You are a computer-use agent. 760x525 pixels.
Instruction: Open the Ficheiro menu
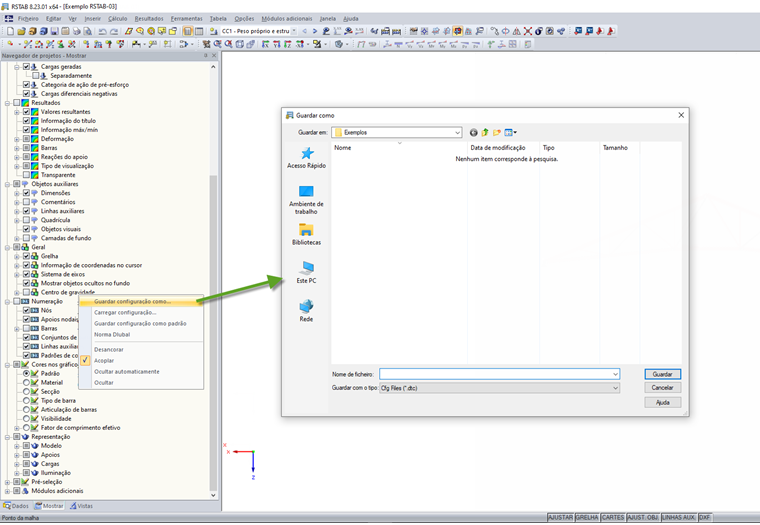click(x=28, y=18)
